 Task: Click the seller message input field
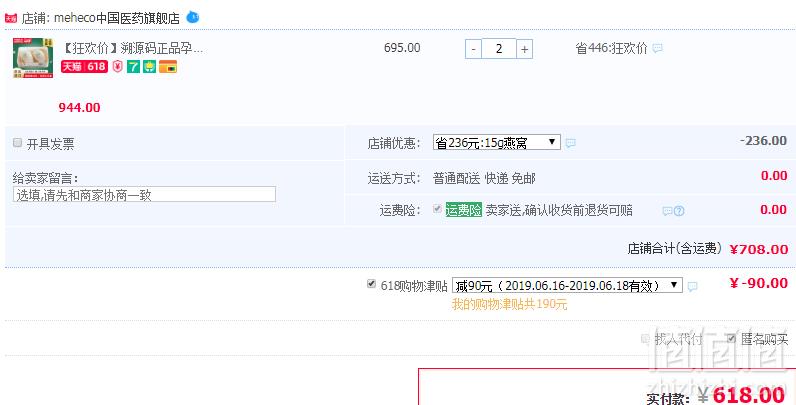point(144,194)
